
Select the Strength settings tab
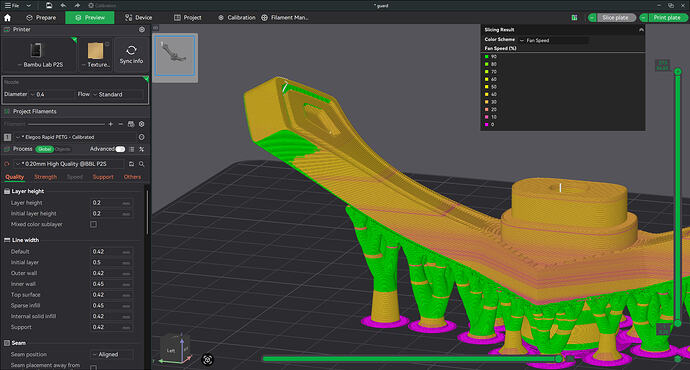coord(45,177)
